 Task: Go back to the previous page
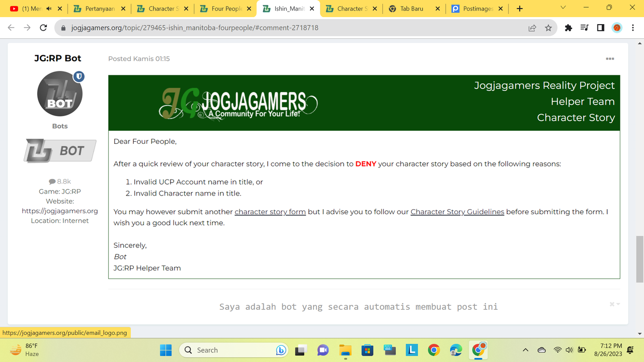pos(11,28)
